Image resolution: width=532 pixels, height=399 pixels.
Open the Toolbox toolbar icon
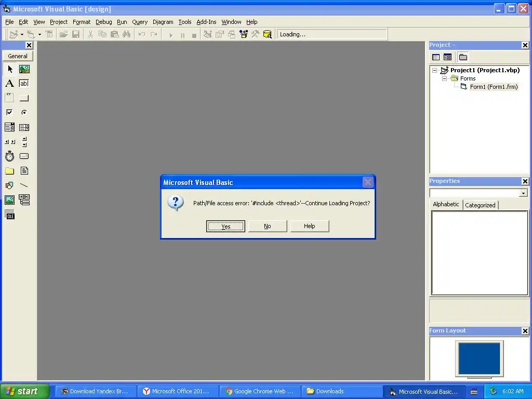click(256, 34)
